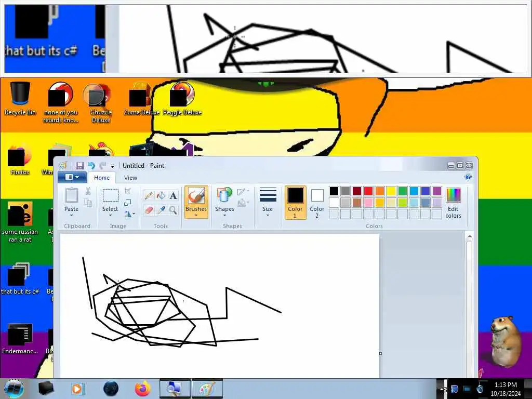Select the Fill with color bucket tool
The height and width of the screenshot is (399, 532).
[161, 195]
